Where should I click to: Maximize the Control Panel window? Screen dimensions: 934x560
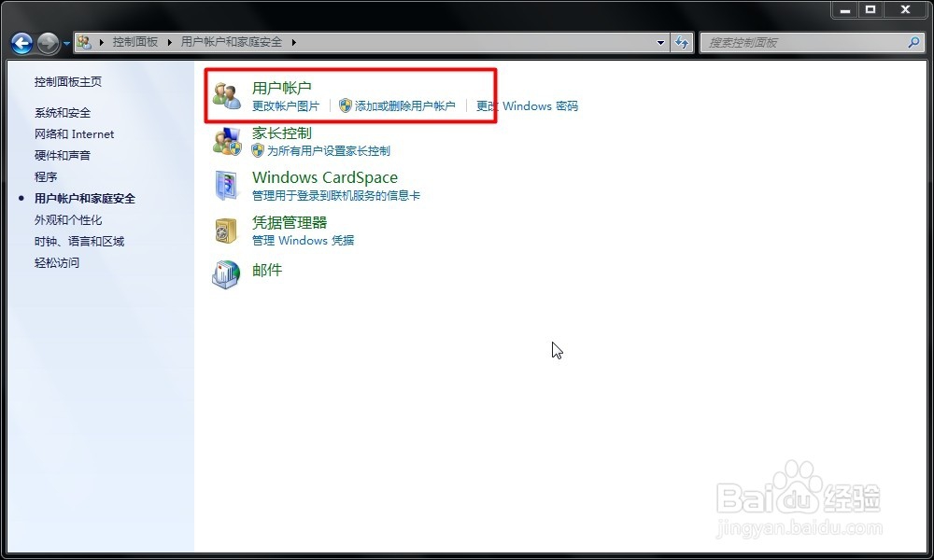[870, 9]
